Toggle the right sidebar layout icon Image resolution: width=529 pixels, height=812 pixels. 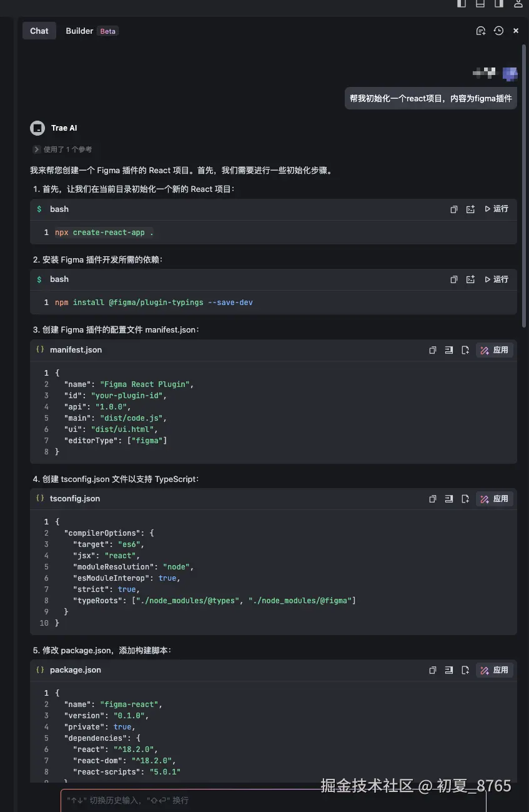coord(499,3)
